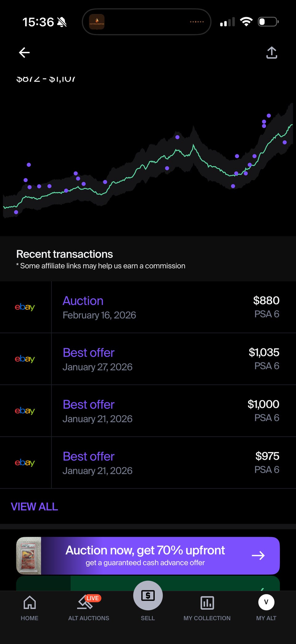This screenshot has width=296, height=644.
Task: Open My Collection chart icon
Action: point(207,603)
